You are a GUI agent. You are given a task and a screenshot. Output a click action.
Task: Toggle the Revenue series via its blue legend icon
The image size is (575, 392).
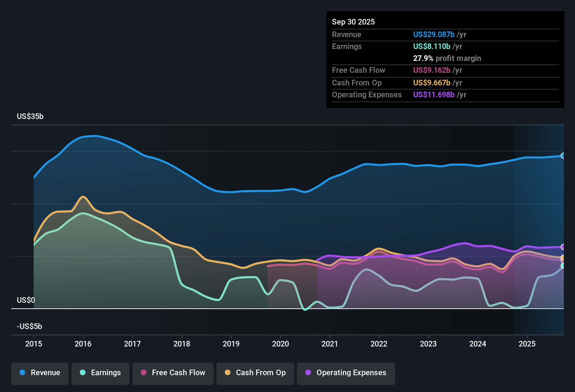pos(22,373)
